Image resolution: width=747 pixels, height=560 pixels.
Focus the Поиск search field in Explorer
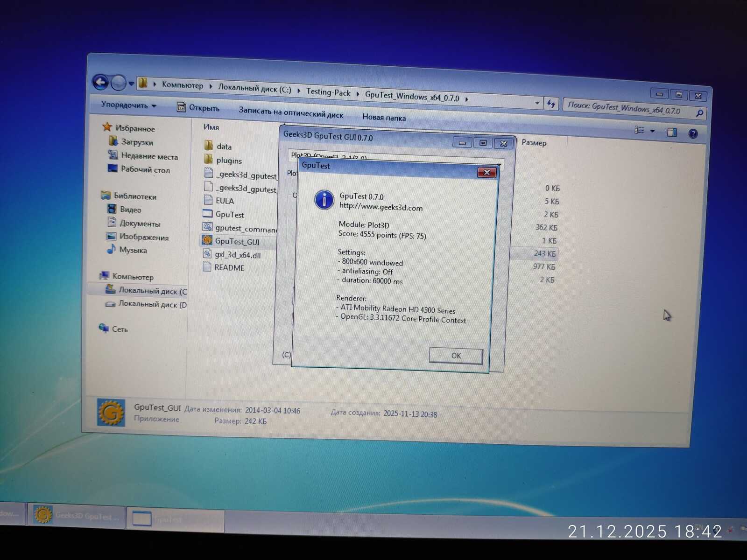coord(634,109)
